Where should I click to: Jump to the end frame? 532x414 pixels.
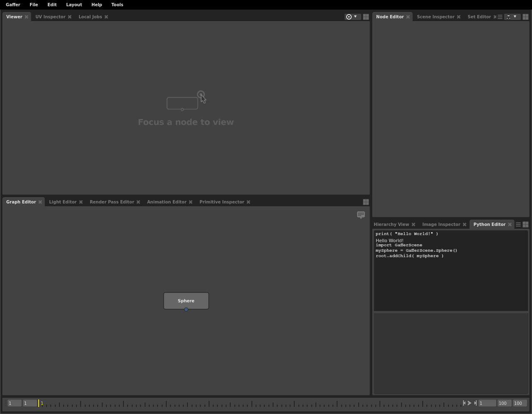[x=475, y=403]
